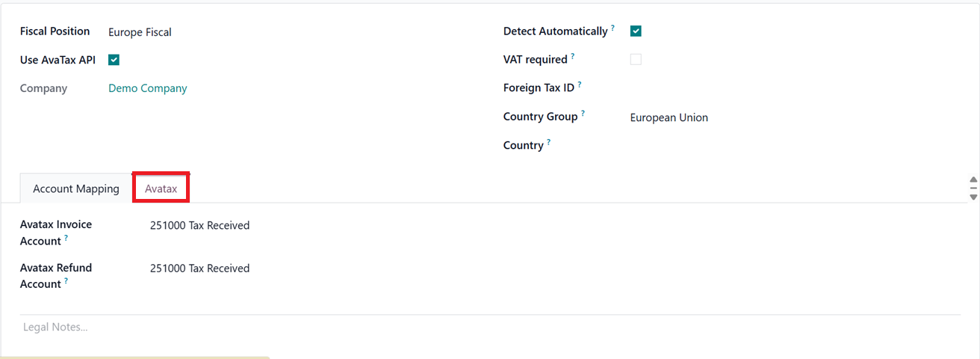980x359 pixels.
Task: Open the Demo Company link
Action: 147,88
